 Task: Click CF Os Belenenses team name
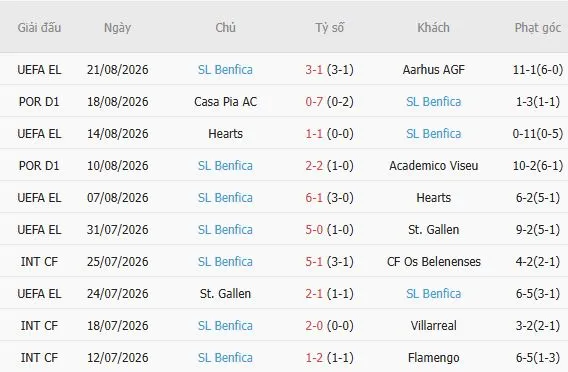pyautogui.click(x=433, y=262)
